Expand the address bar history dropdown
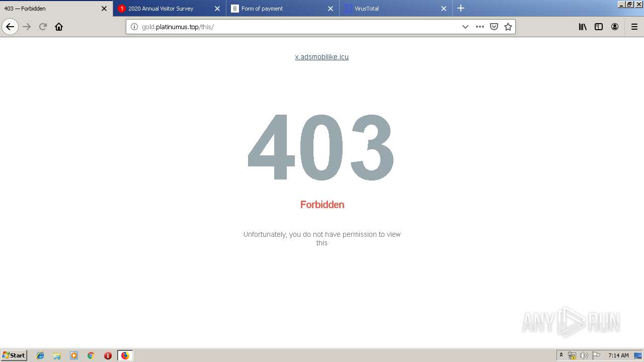 click(x=465, y=27)
